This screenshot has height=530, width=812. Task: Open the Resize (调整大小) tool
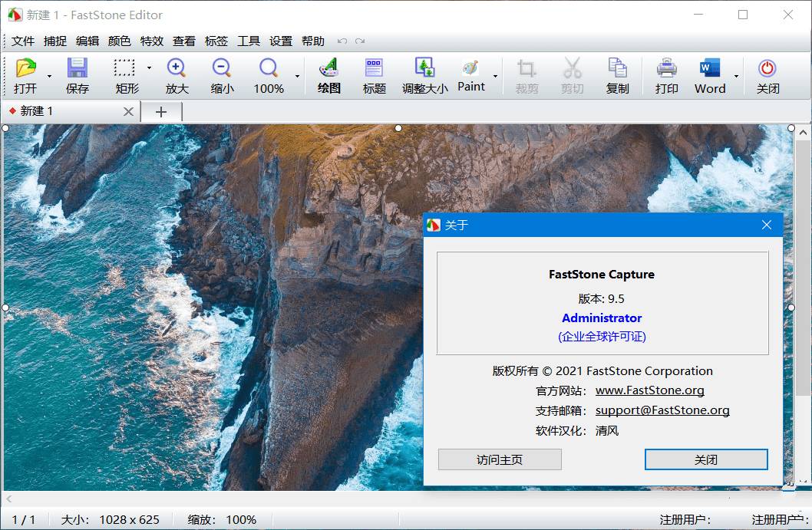tap(424, 74)
